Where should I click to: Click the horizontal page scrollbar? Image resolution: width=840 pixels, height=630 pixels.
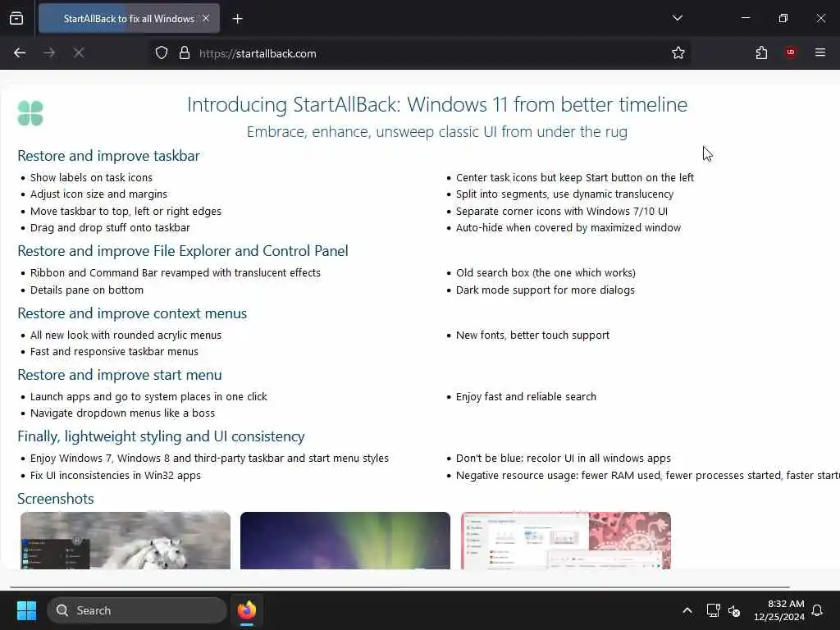[399, 587]
